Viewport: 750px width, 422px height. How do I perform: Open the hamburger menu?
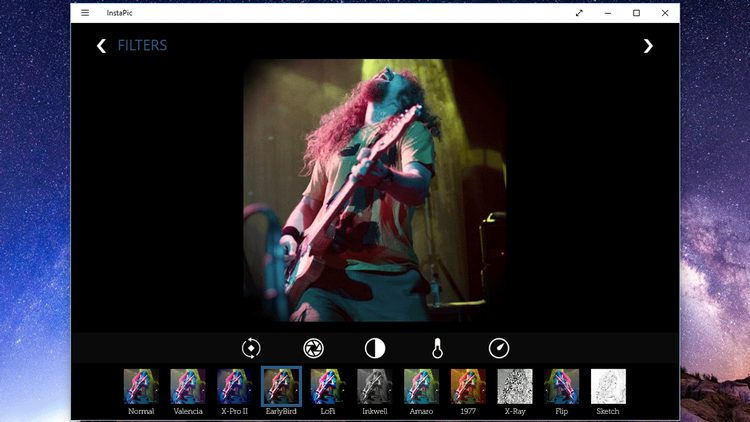coord(85,13)
